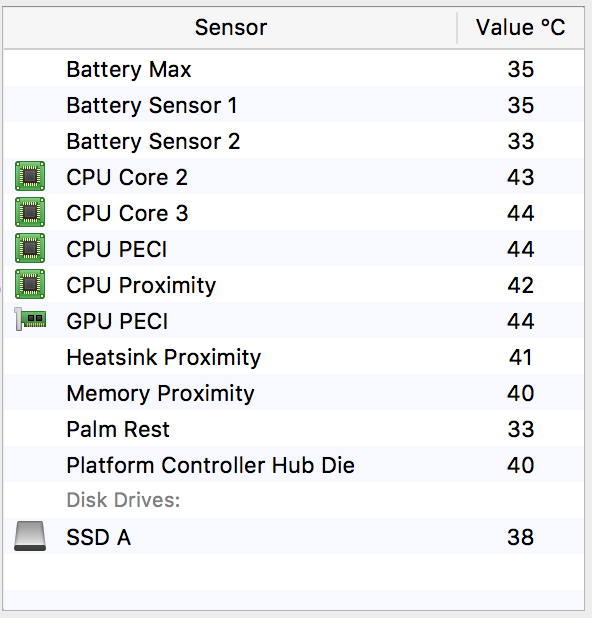This screenshot has height=618, width=592.
Task: Select the Battery Max row
Action: pos(294,69)
